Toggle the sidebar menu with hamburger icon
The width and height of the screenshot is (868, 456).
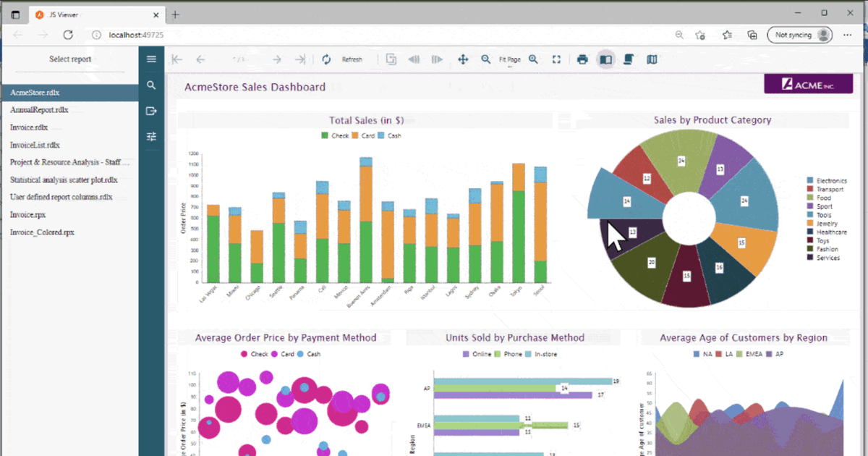[x=151, y=59]
